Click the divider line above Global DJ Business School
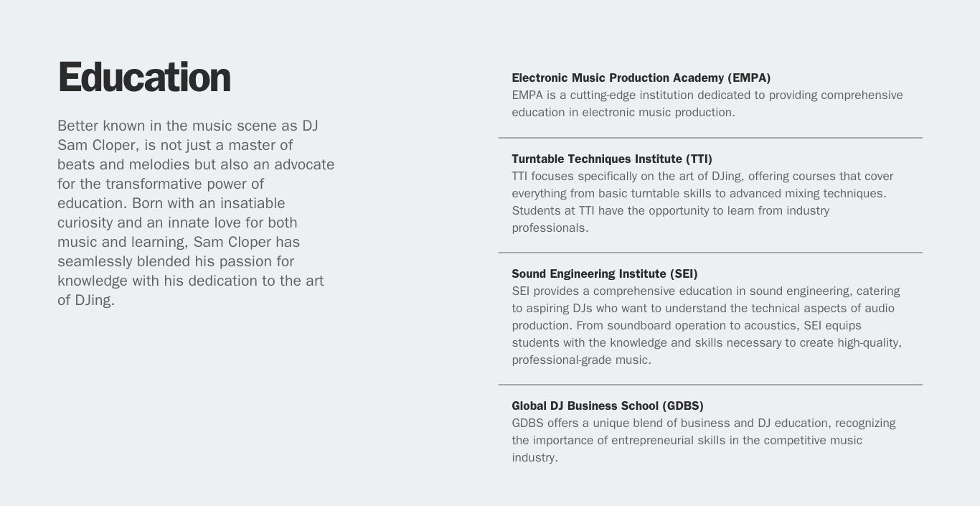The height and width of the screenshot is (506, 980). coord(710,385)
